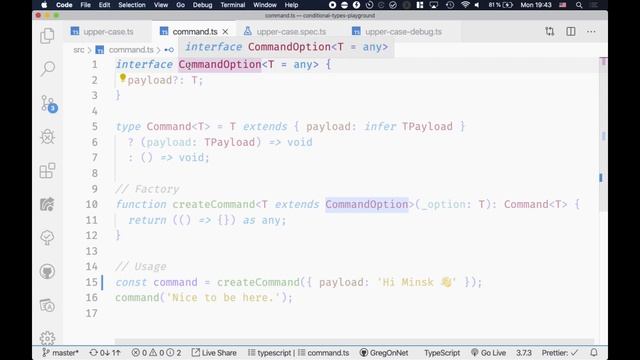Click Wi-Fi icon in menu bar
640x360 pixels.
pos(465,5)
